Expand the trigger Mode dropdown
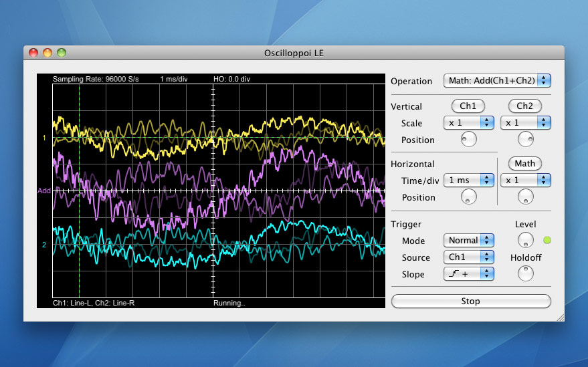This screenshot has width=588, height=367. [x=468, y=240]
